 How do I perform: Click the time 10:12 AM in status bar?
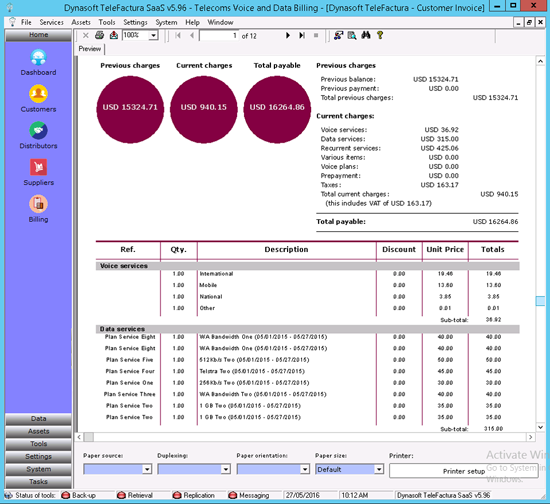point(354,495)
